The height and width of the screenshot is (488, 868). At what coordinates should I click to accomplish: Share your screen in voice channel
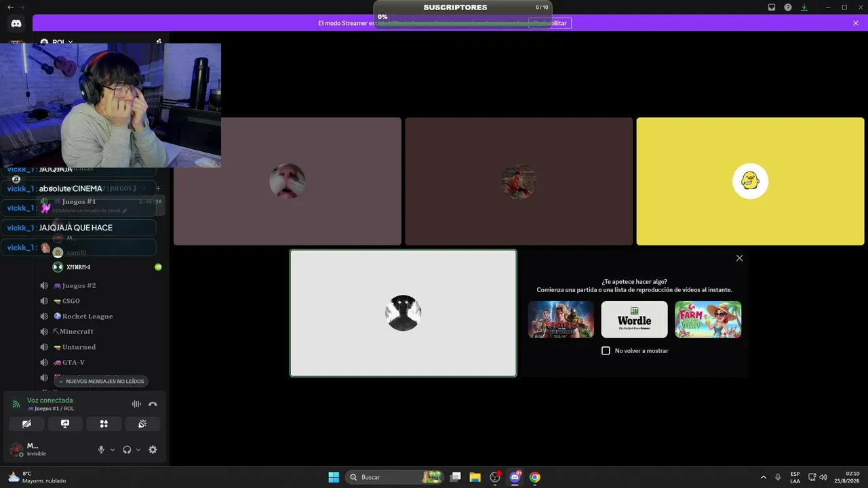click(x=65, y=424)
